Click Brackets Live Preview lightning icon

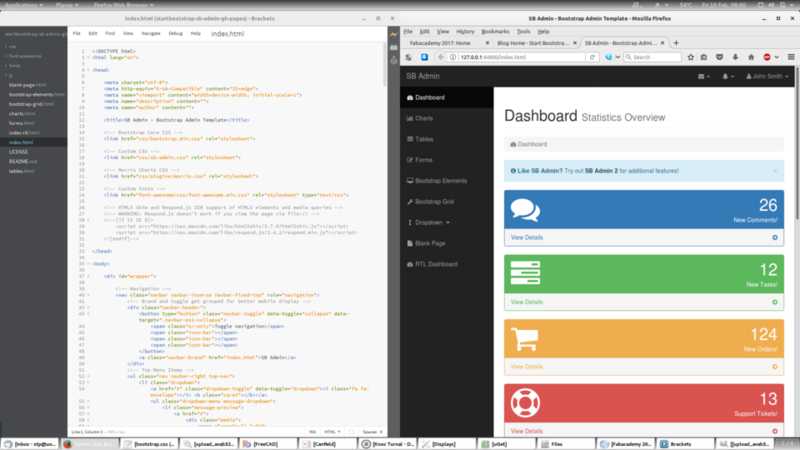click(x=393, y=34)
